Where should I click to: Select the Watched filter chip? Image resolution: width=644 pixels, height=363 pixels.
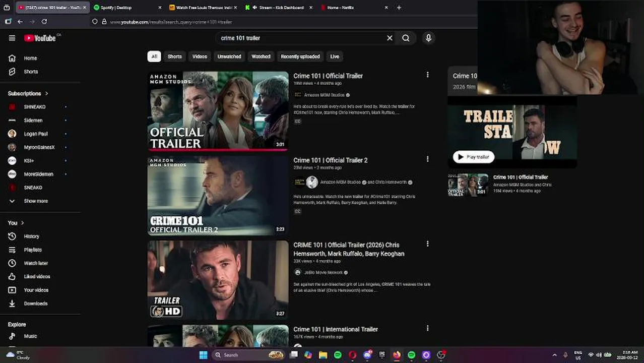(261, 56)
